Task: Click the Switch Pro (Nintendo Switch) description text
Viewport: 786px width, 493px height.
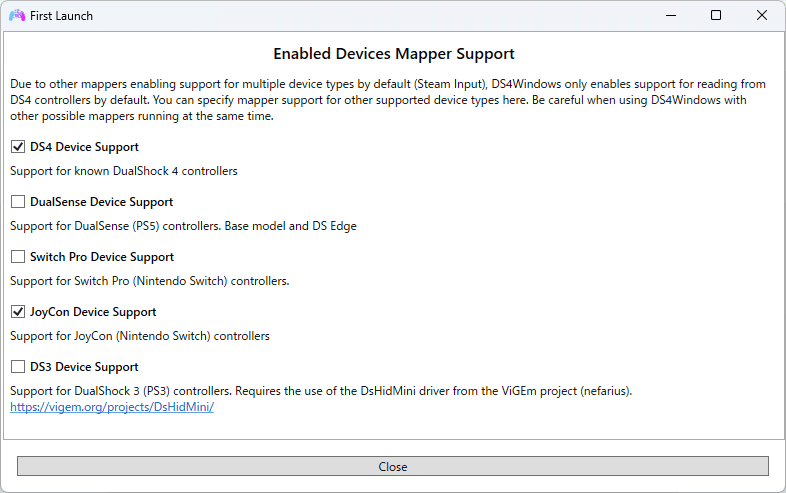Action: click(150, 281)
